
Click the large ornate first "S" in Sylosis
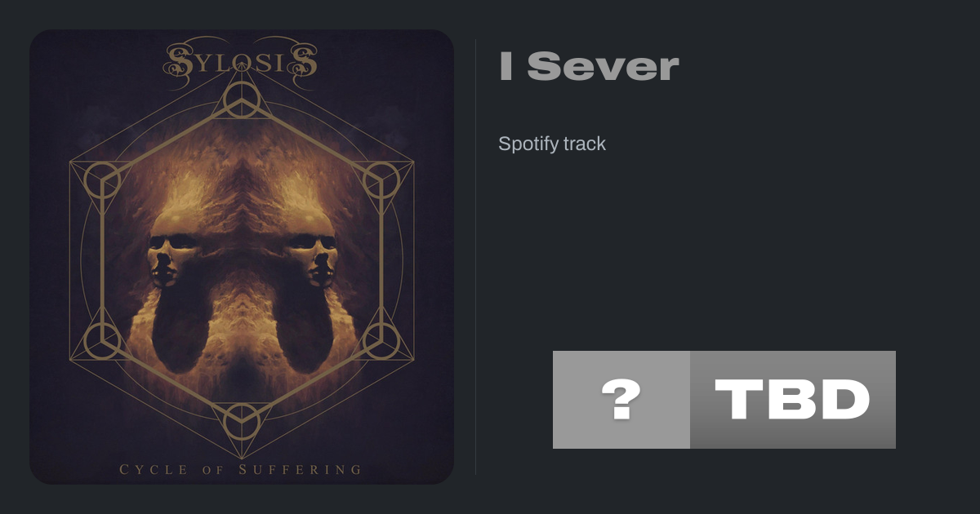(x=182, y=62)
